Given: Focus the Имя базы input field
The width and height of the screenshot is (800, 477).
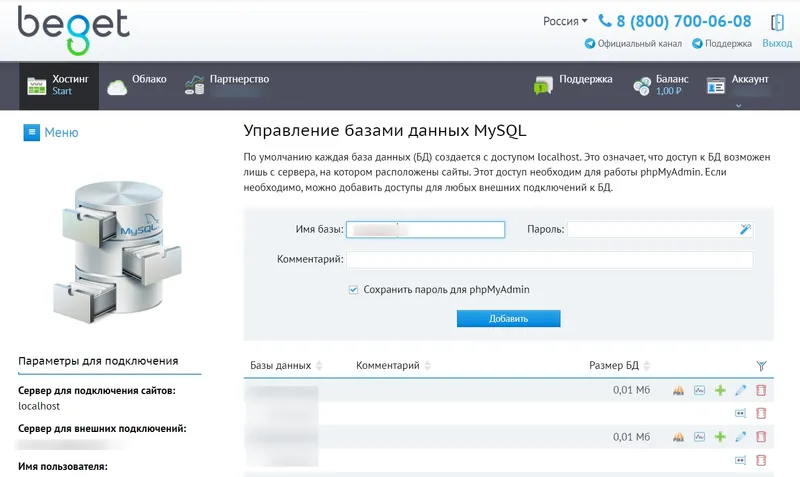Looking at the screenshot, I should 426,230.
